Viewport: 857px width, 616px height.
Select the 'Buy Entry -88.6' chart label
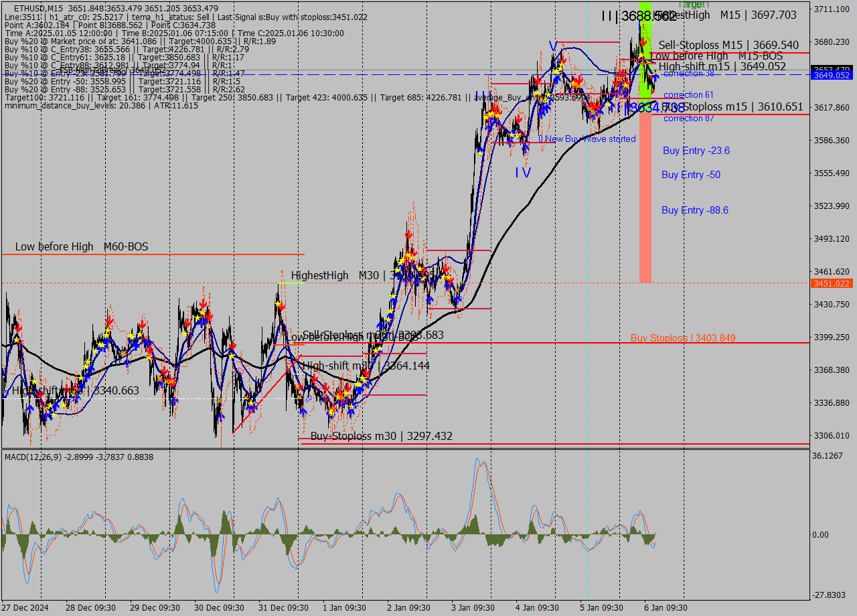click(x=695, y=210)
